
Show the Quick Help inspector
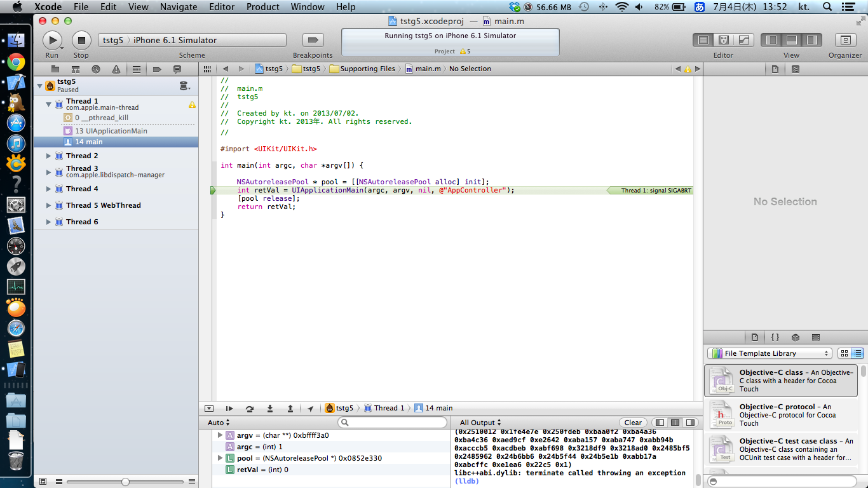click(x=796, y=69)
